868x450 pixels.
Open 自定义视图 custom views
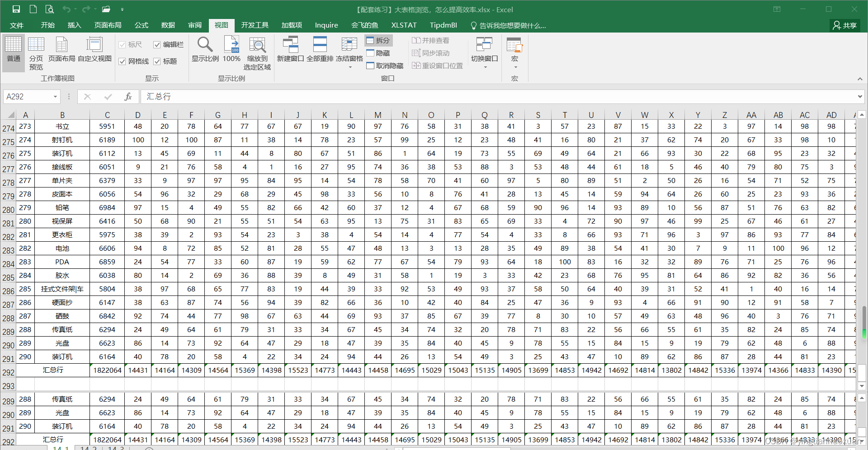[94, 50]
